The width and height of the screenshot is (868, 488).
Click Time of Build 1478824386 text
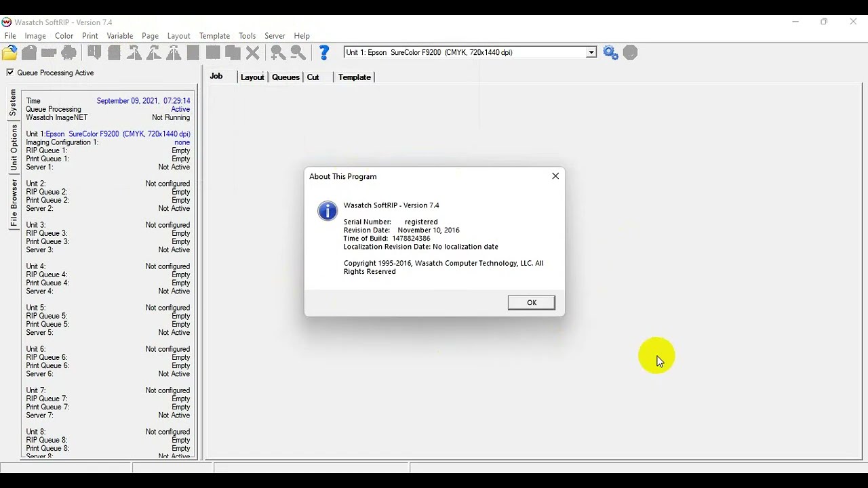[387, 239]
